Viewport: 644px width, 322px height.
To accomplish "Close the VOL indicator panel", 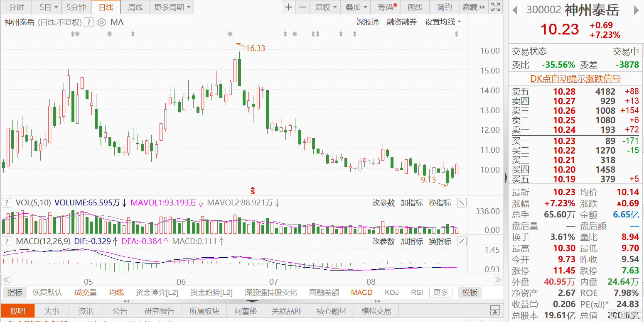I will tap(462, 203).
